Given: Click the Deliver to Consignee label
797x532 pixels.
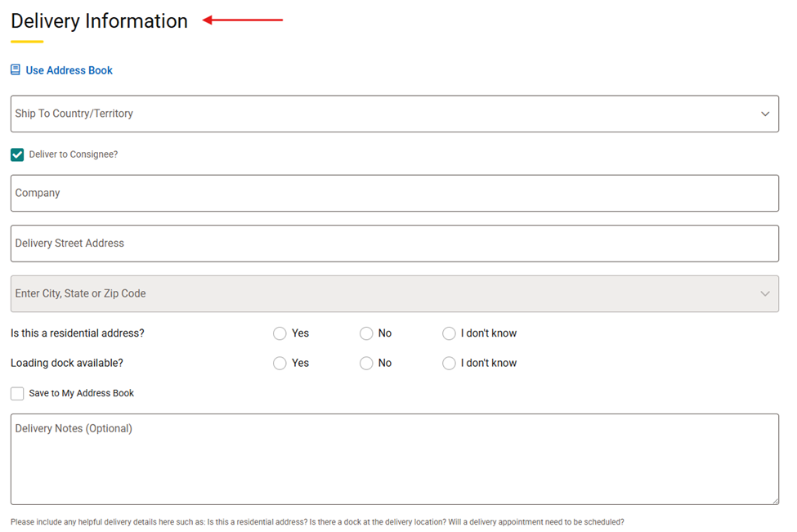Looking at the screenshot, I should click(x=74, y=154).
